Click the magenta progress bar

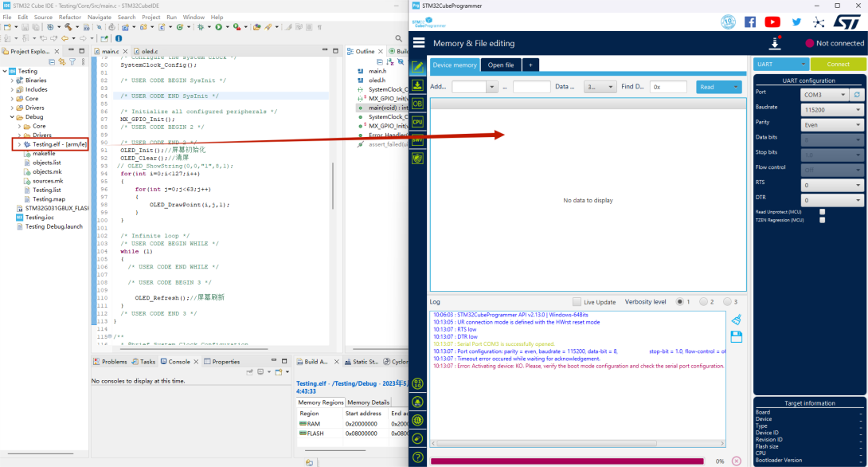click(567, 461)
